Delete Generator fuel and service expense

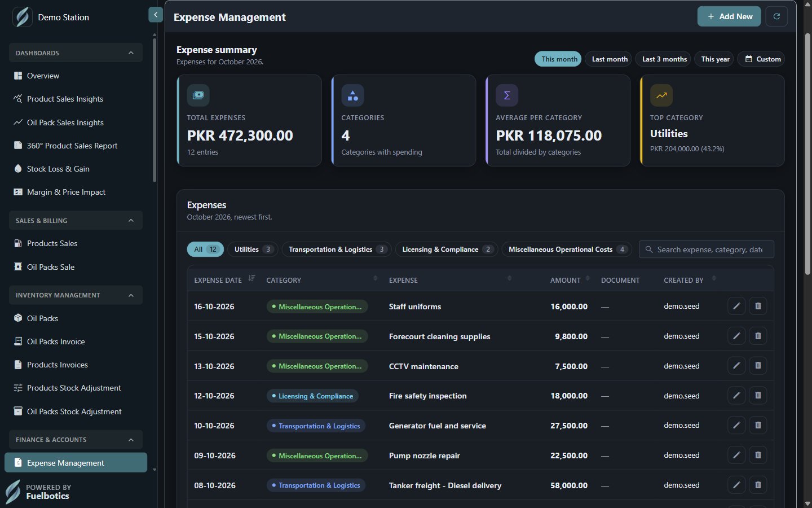pyautogui.click(x=758, y=425)
